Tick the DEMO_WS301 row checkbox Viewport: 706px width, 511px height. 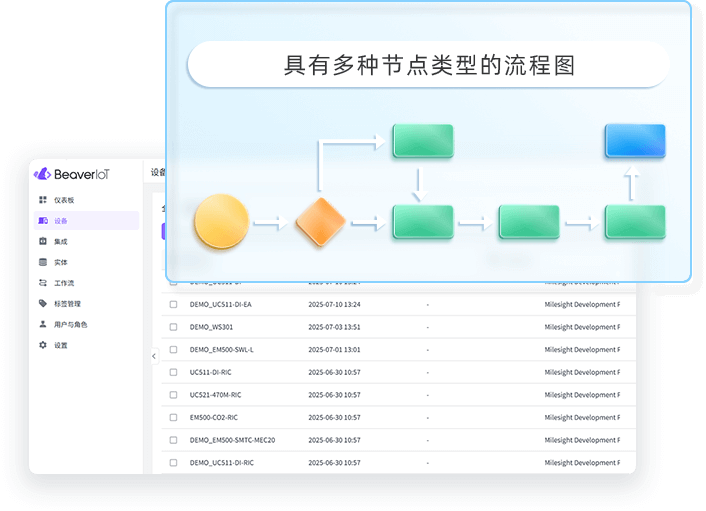pyautogui.click(x=173, y=327)
